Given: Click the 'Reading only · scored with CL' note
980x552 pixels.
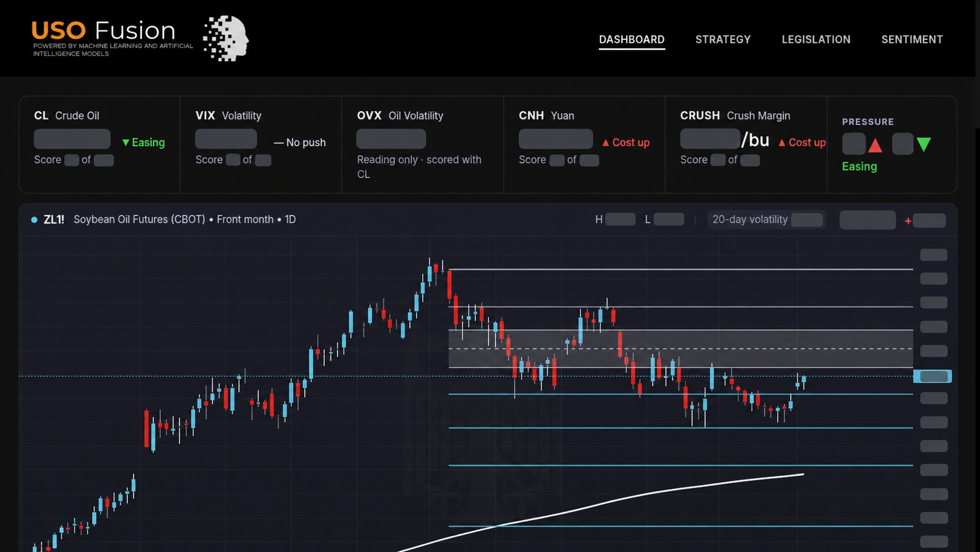Looking at the screenshot, I should point(419,167).
